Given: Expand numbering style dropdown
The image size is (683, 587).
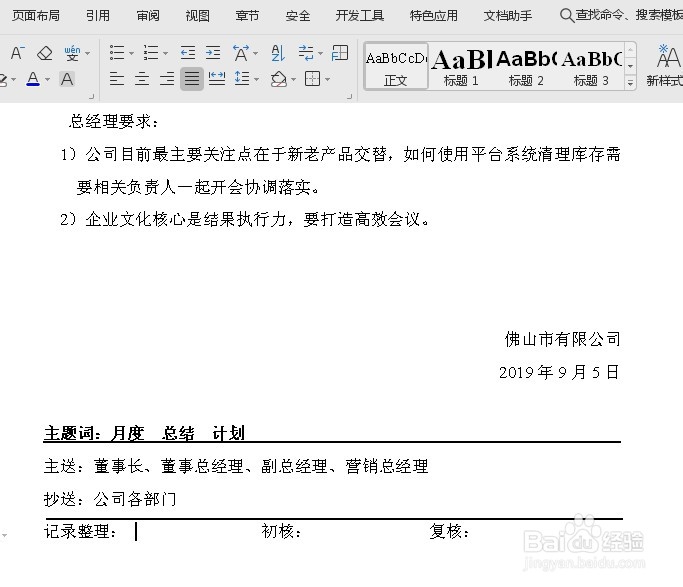Looking at the screenshot, I should coord(166,54).
